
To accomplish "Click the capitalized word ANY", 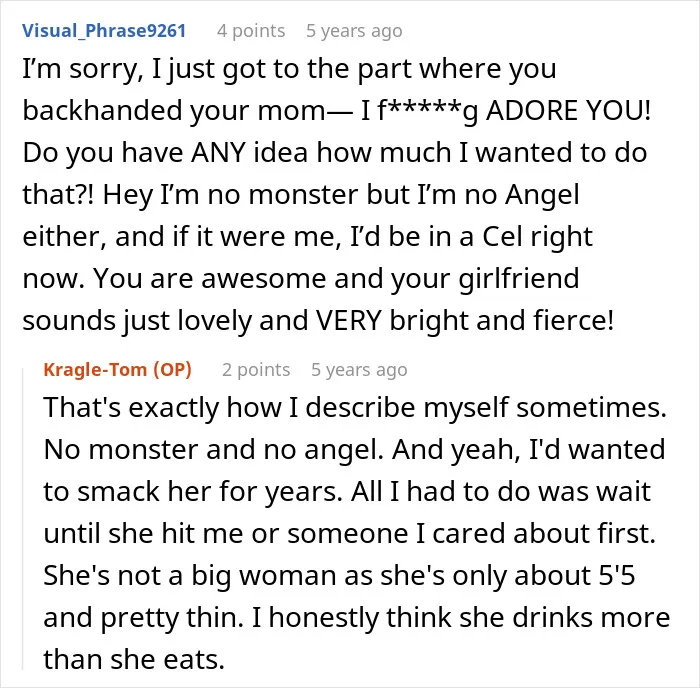I will click(218, 153).
